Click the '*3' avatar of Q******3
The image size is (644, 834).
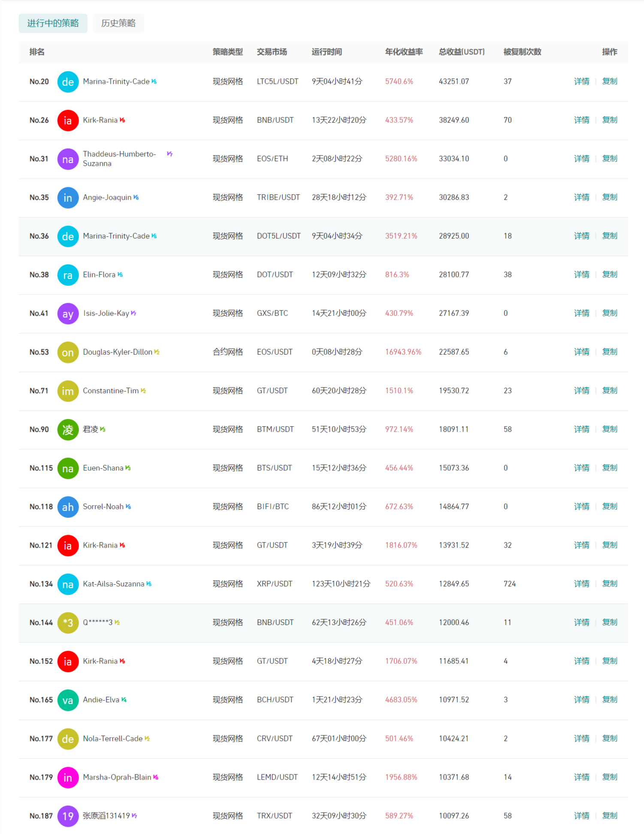pyautogui.click(x=68, y=622)
